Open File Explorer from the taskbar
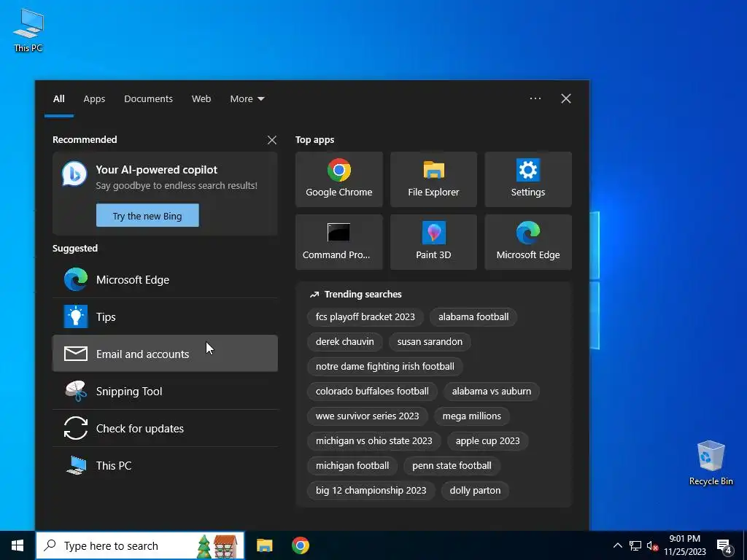This screenshot has width=747, height=560. [264, 545]
